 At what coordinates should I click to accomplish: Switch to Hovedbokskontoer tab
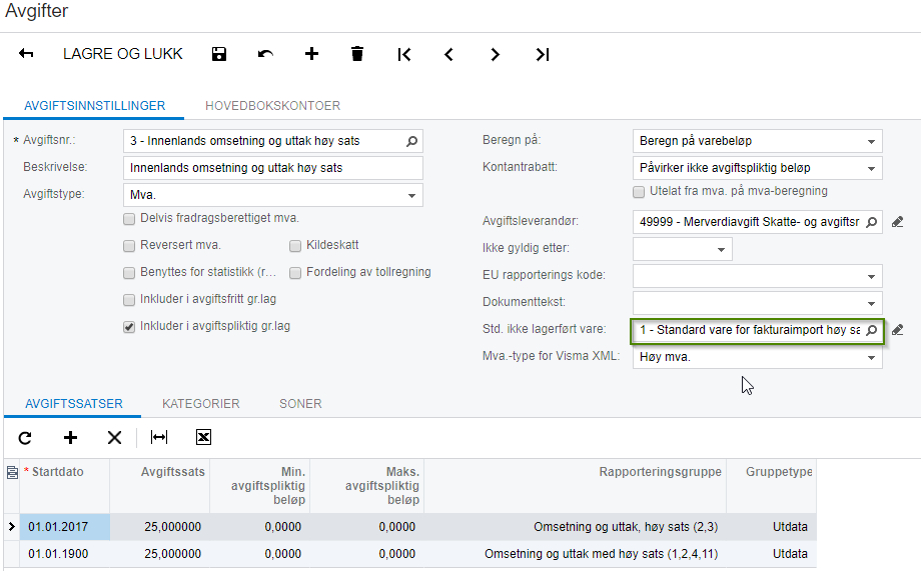point(272,105)
